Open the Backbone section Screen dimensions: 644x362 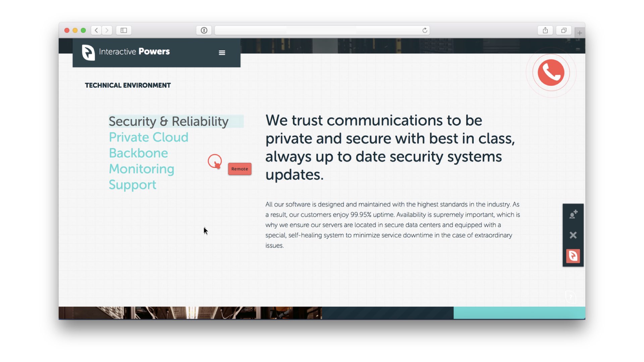tap(138, 153)
